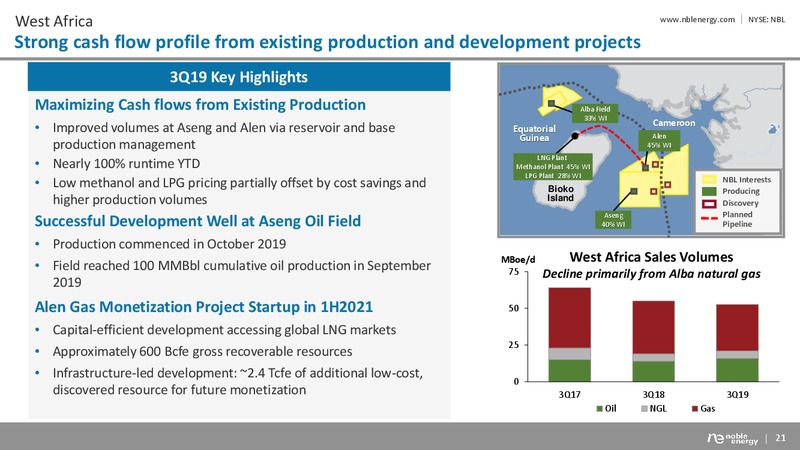Screen dimensions: 800x450
Task: Click the slide page number 21
Action: click(x=780, y=438)
